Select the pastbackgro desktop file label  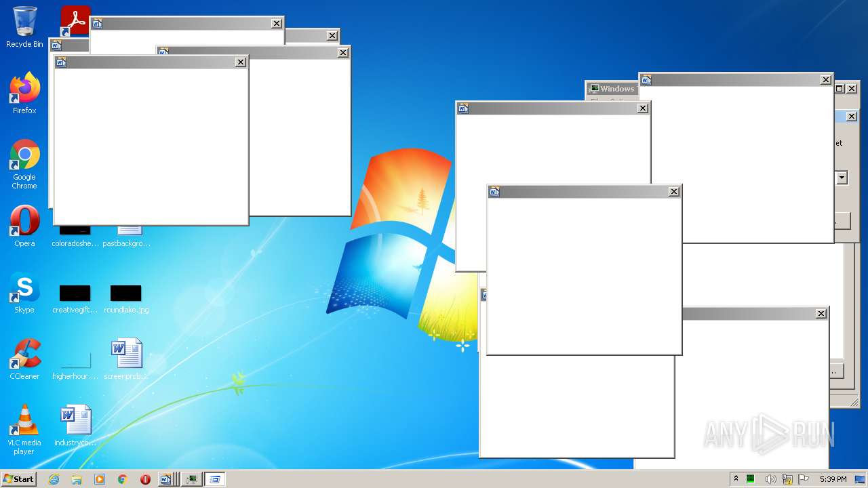pos(126,243)
